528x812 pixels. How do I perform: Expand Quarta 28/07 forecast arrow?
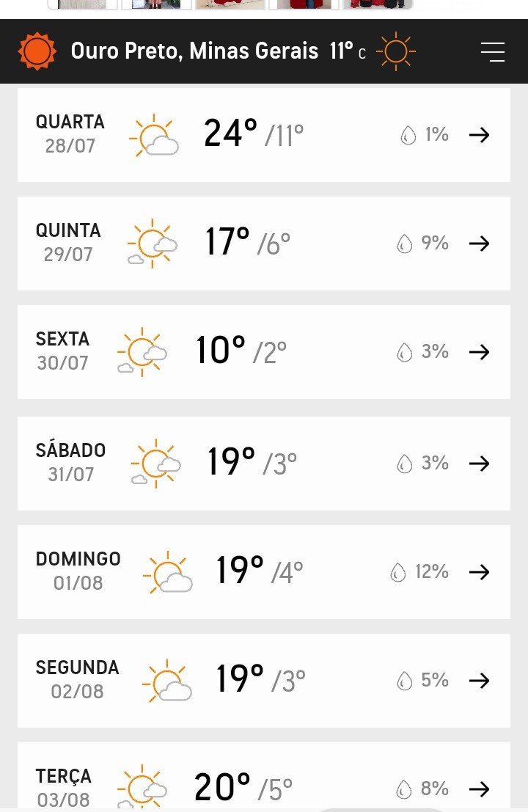tap(480, 135)
